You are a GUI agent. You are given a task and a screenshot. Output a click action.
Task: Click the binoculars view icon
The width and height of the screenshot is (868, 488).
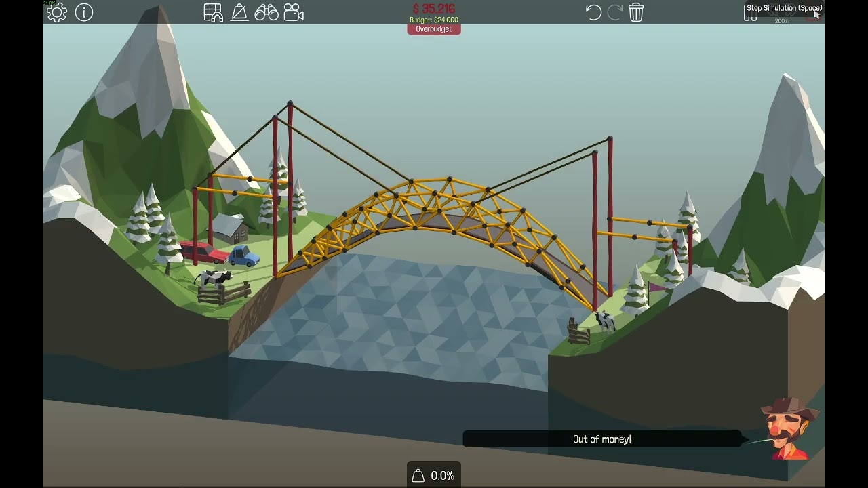[267, 12]
